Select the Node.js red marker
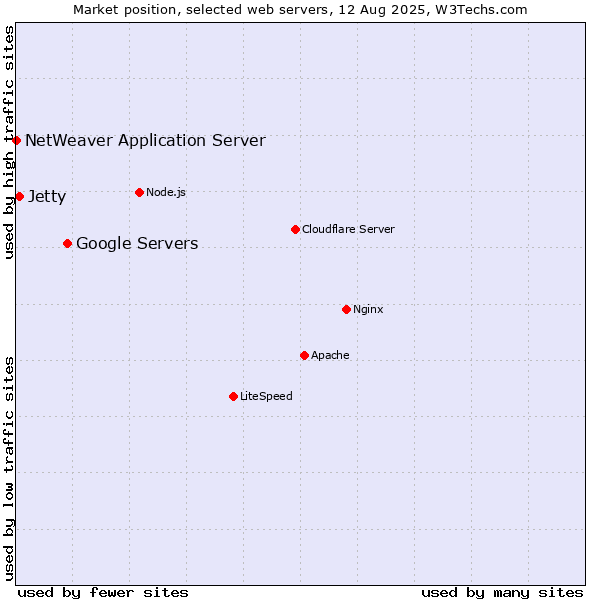The image size is (600, 600). point(140,192)
